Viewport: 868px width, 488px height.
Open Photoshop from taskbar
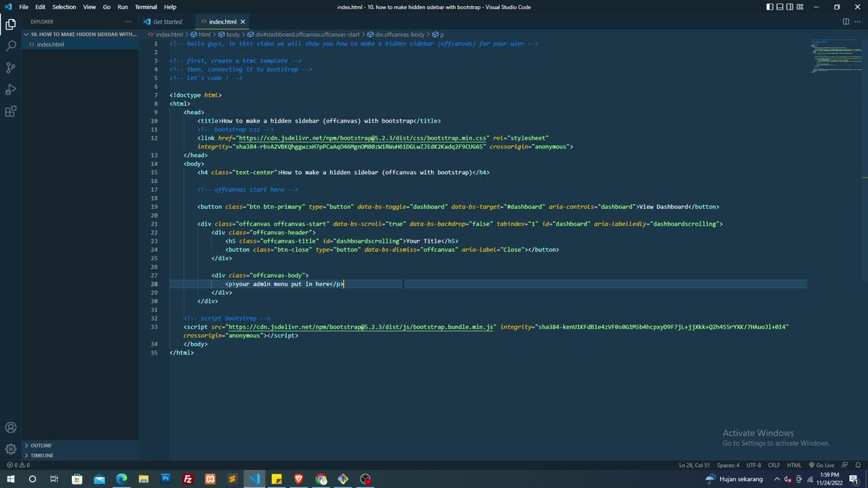165,479
